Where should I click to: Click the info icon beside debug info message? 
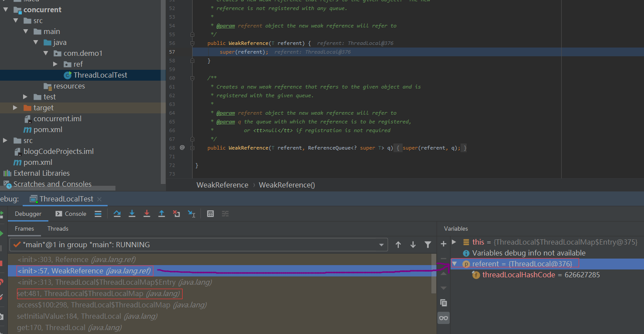[466, 253]
